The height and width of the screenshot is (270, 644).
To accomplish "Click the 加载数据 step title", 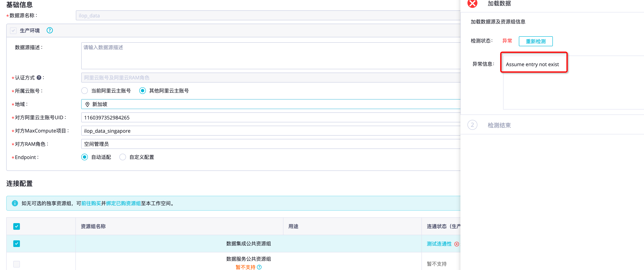I will [499, 4].
